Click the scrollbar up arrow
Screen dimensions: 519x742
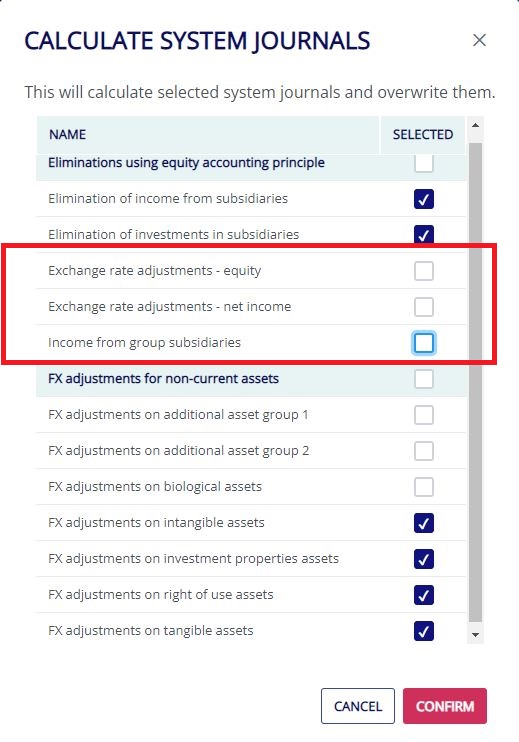point(475,125)
